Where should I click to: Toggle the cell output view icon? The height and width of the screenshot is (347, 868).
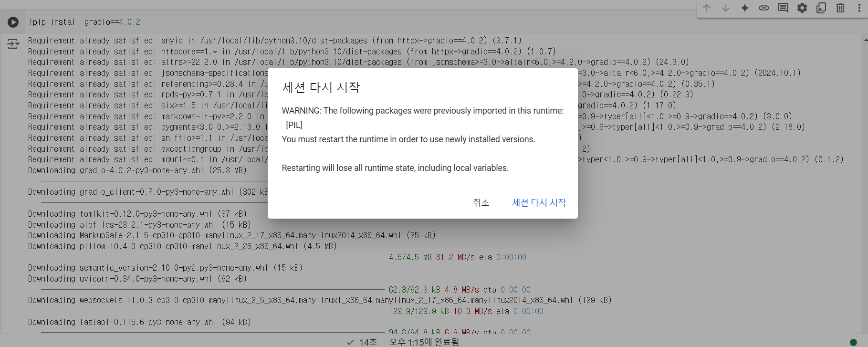click(x=13, y=44)
